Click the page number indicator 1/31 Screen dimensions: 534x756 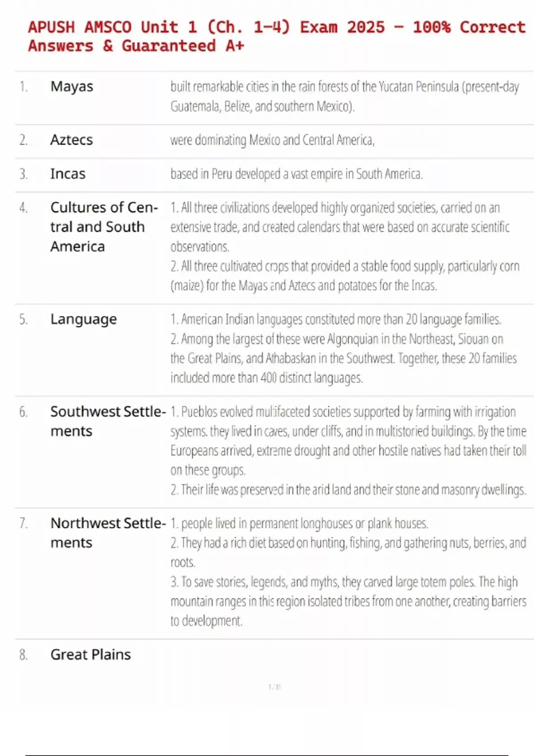pyautogui.click(x=275, y=687)
